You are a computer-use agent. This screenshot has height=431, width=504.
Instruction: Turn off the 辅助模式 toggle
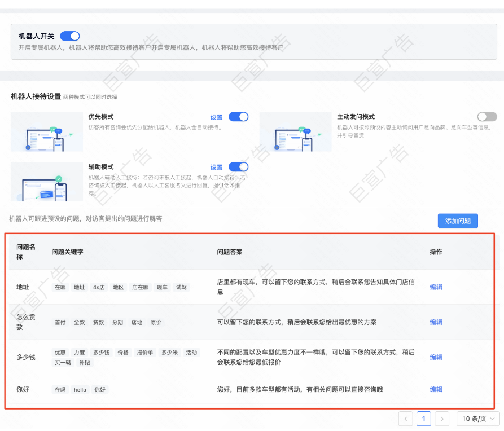[x=238, y=167]
